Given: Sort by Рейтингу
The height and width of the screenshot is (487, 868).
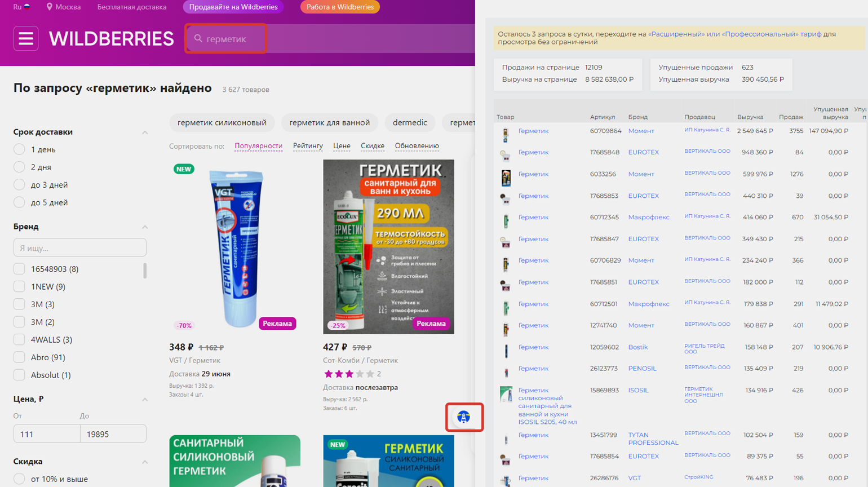Looking at the screenshot, I should [308, 146].
